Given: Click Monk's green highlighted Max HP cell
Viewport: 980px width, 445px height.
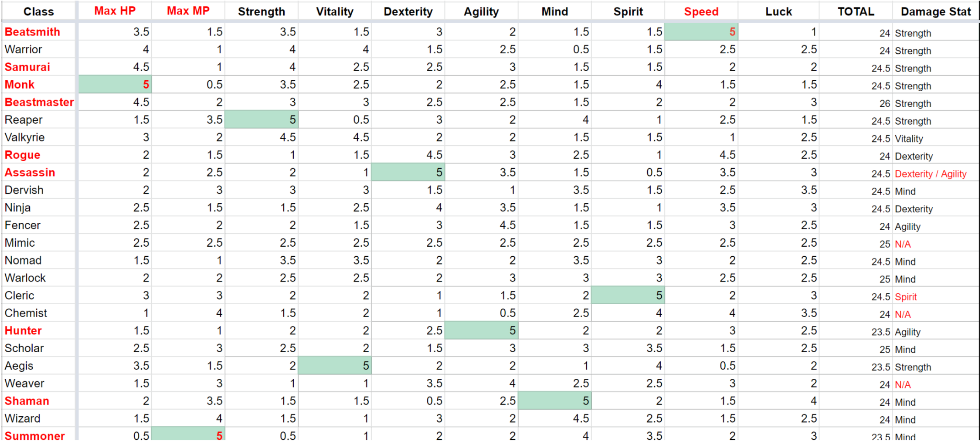Looking at the screenshot, I should (115, 84).
